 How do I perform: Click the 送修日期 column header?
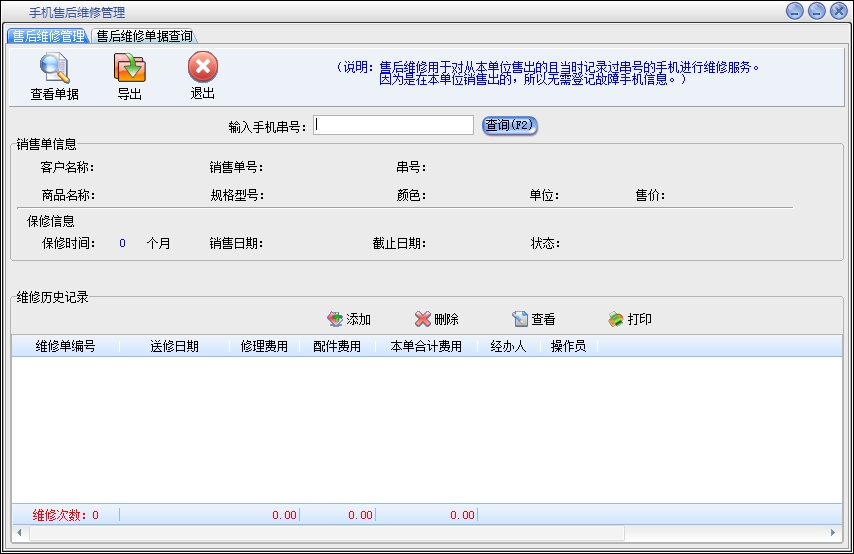174,347
